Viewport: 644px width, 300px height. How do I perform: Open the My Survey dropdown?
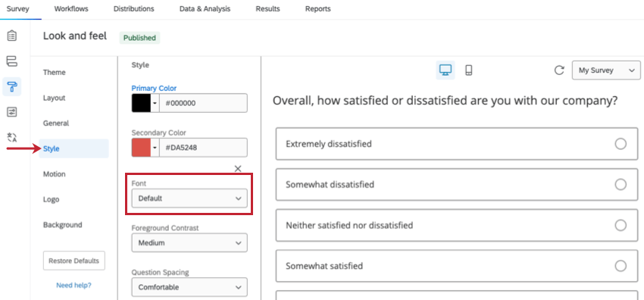coord(606,70)
